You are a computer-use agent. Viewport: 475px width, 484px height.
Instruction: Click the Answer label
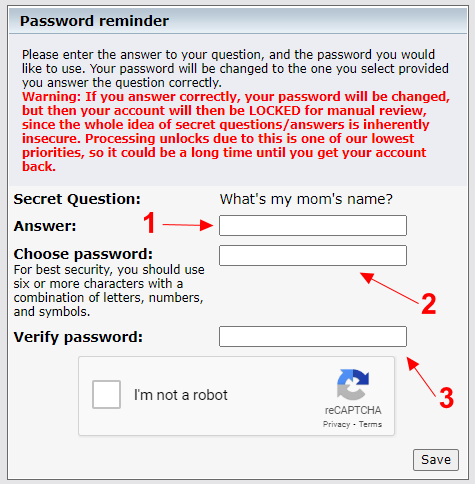pos(45,226)
